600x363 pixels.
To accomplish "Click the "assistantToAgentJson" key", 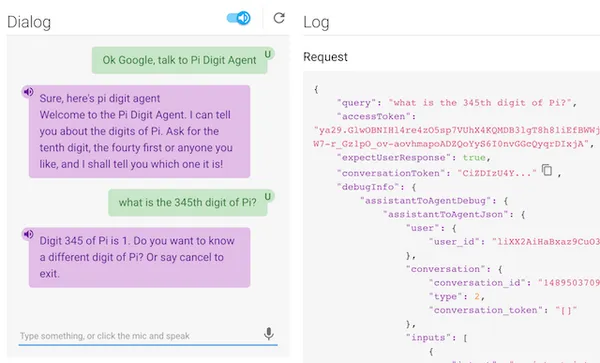I will tap(445, 214).
